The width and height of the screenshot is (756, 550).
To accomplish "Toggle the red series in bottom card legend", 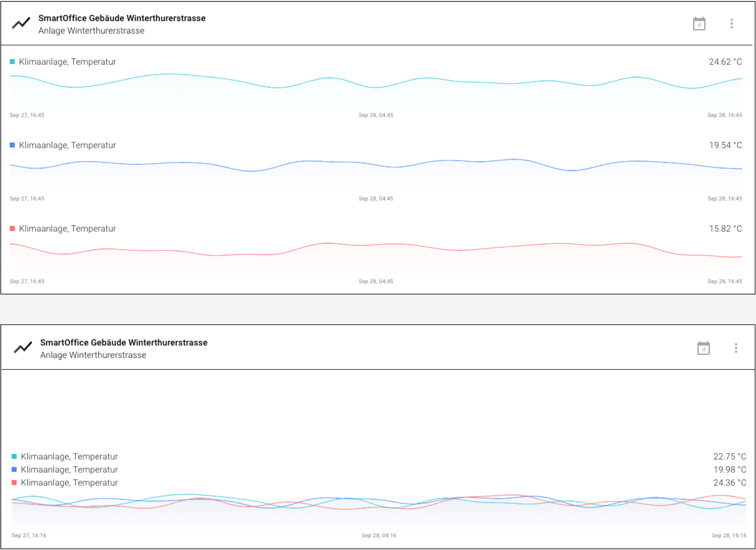I will click(x=14, y=483).
